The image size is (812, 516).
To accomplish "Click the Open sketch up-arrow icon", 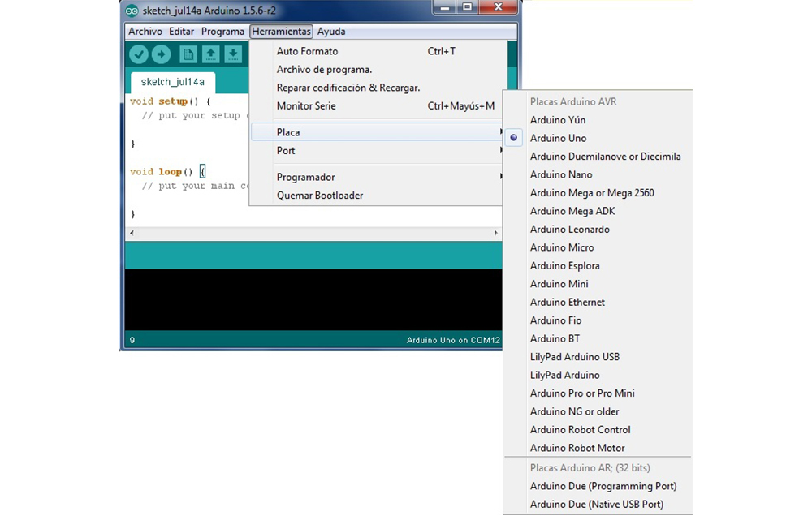I will [x=210, y=54].
